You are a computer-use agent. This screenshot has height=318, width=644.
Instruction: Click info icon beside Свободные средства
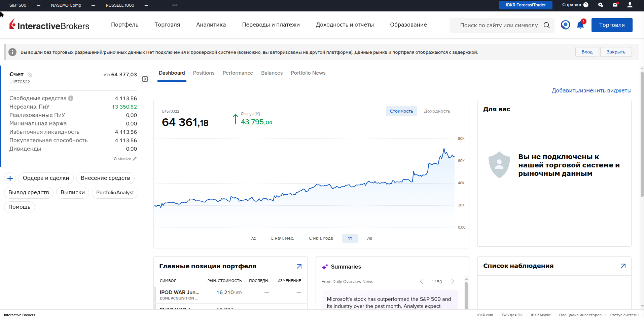(x=71, y=98)
